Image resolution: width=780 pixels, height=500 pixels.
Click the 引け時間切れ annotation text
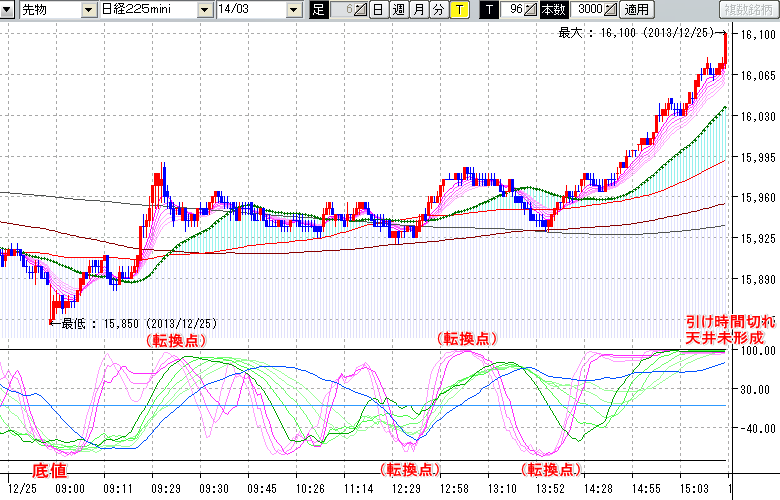click(x=728, y=323)
